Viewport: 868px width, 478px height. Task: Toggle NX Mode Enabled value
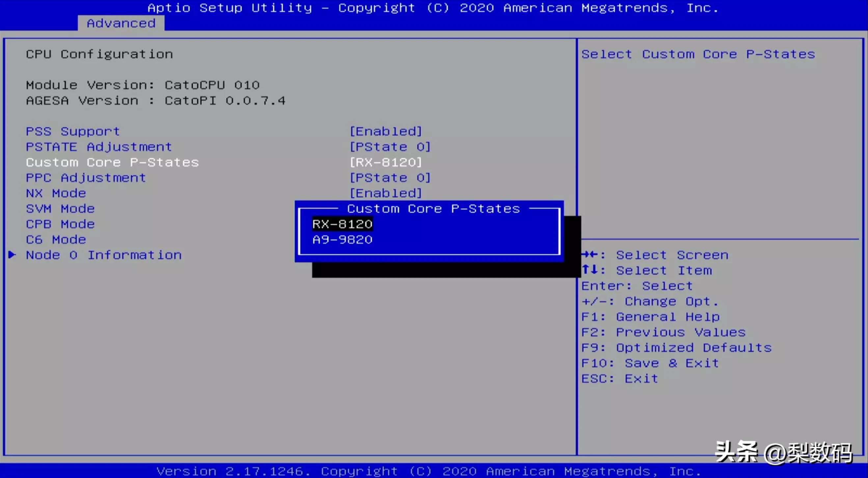[x=386, y=193]
